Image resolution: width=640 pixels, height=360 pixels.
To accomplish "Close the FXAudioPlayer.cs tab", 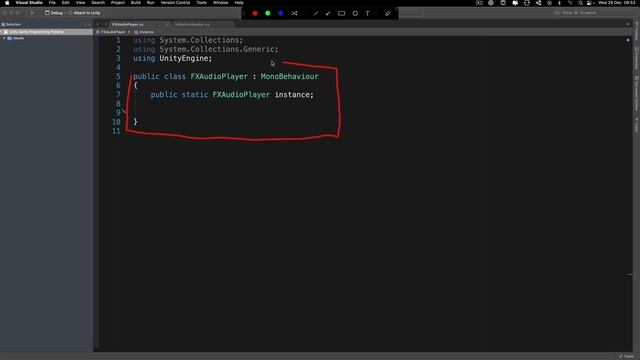I will (x=167, y=24).
